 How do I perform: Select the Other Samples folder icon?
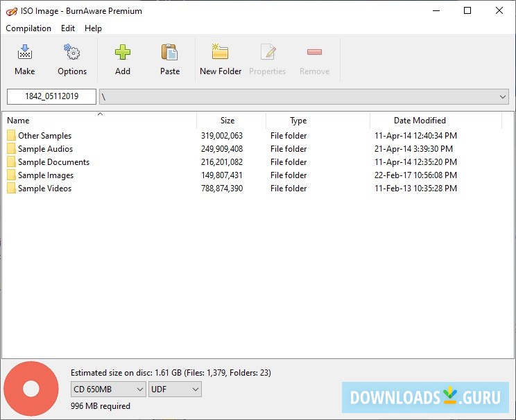[x=11, y=136]
